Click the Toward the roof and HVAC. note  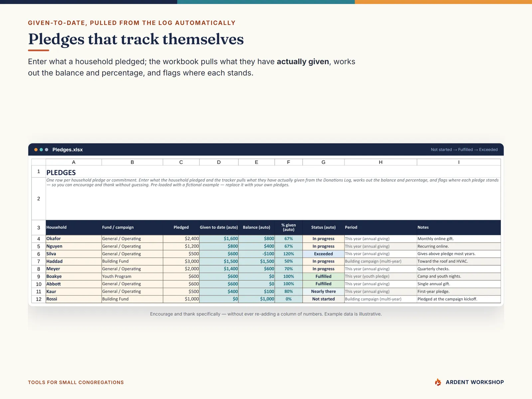459,261
